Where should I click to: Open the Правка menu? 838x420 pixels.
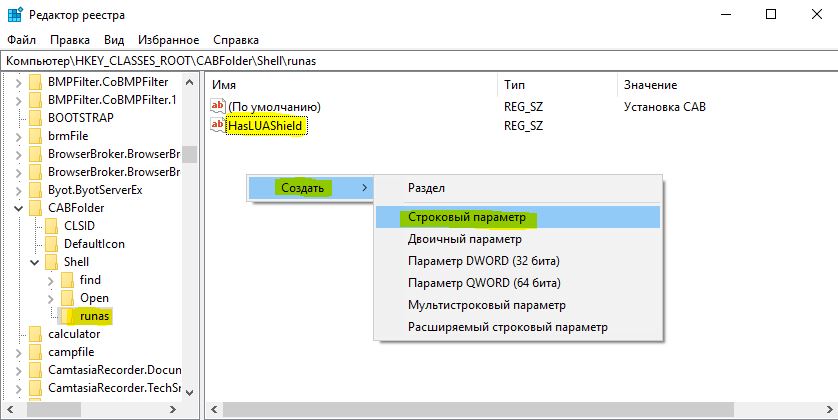tap(69, 40)
